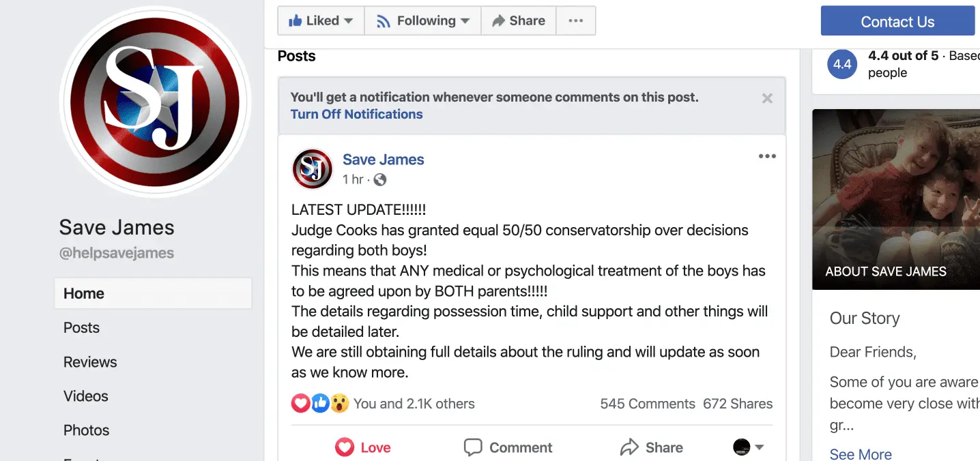Click Turn Off Notifications link
980x461 pixels.
(x=356, y=114)
